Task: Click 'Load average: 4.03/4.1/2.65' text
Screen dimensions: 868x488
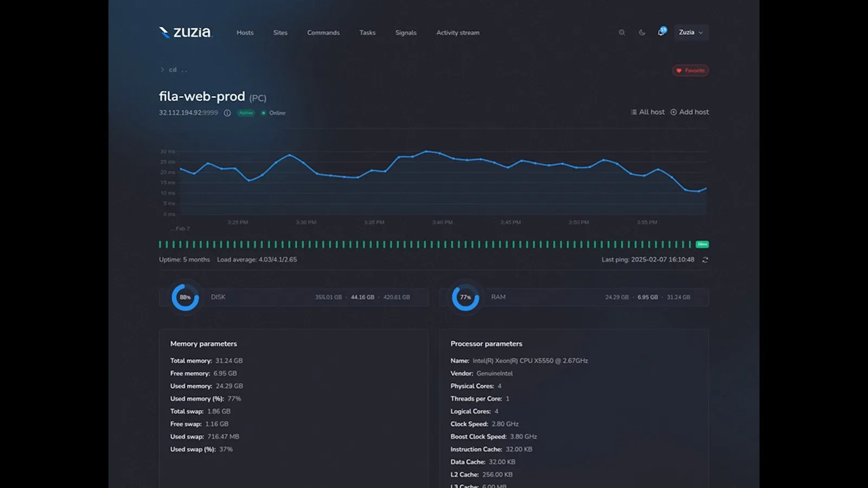Action: click(257, 260)
